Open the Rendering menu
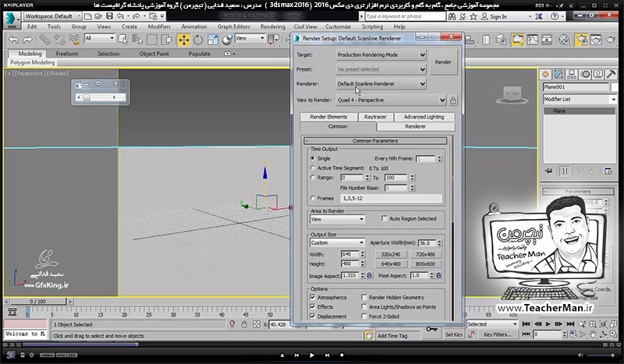The height and width of the screenshot is (364, 624). (x=272, y=27)
